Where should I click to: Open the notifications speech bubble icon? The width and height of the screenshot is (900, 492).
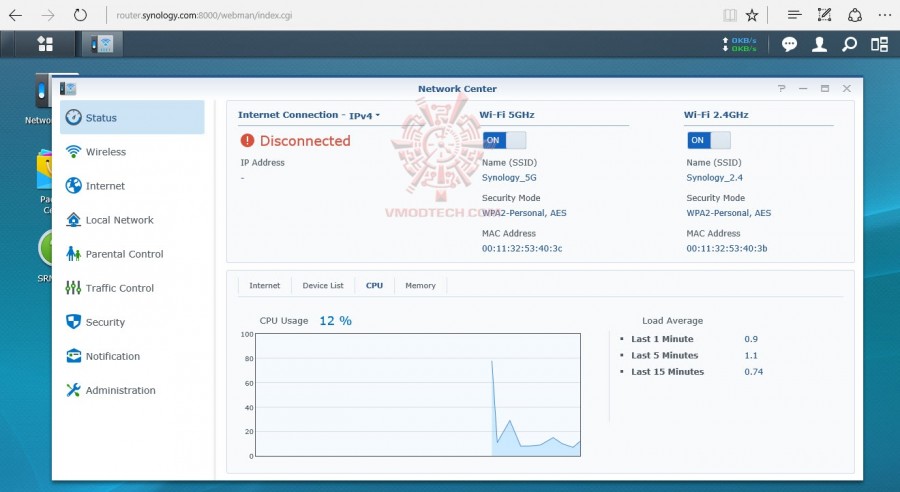click(789, 44)
